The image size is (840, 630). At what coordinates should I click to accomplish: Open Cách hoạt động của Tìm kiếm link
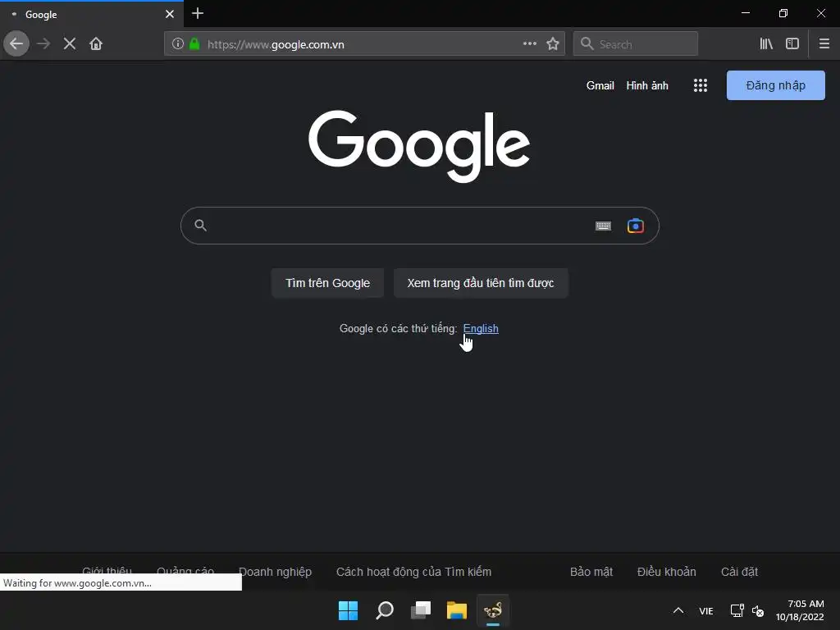(413, 572)
